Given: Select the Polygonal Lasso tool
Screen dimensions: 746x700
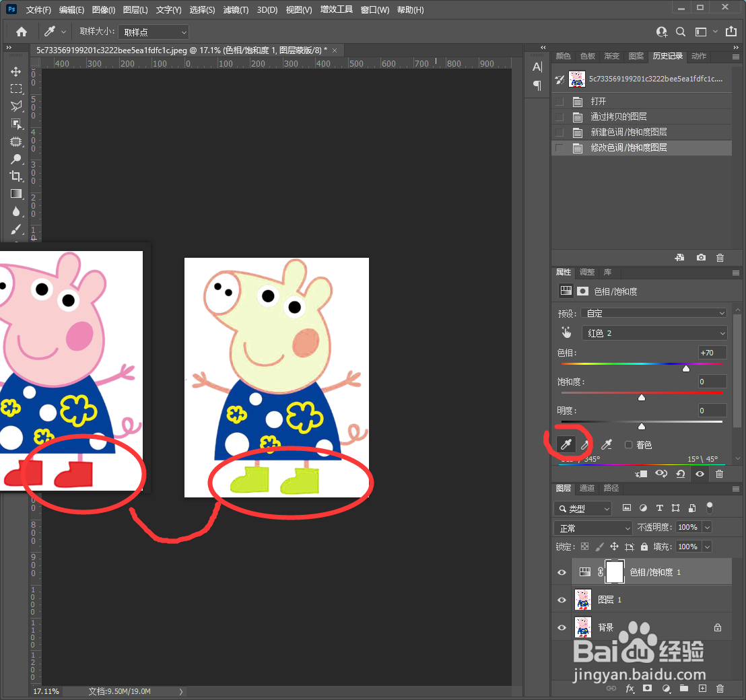Looking at the screenshot, I should [16, 106].
